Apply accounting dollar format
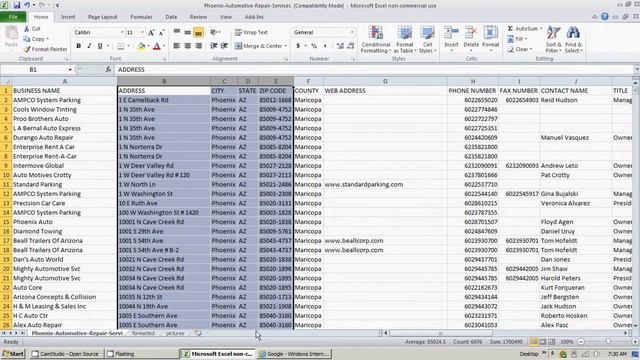The width and height of the screenshot is (640, 360). click(x=298, y=46)
